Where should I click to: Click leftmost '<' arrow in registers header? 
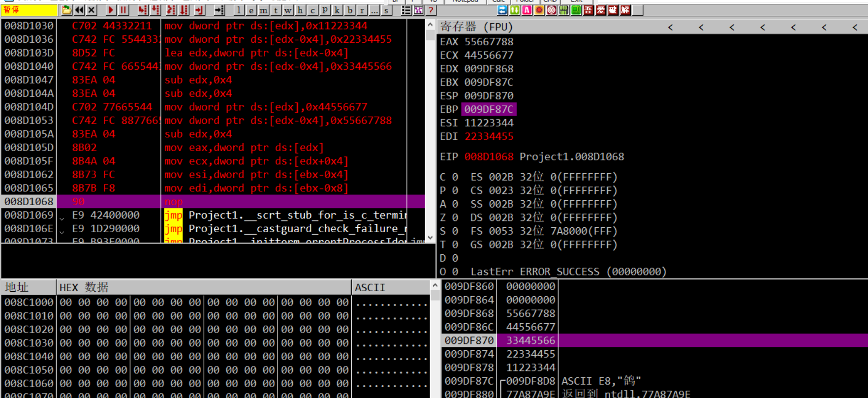point(670,28)
